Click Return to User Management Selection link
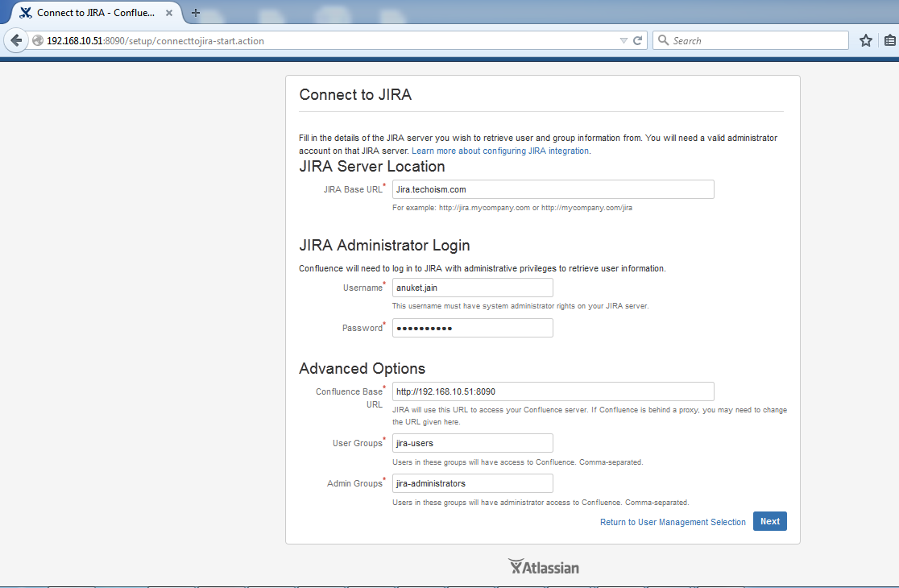 (673, 522)
